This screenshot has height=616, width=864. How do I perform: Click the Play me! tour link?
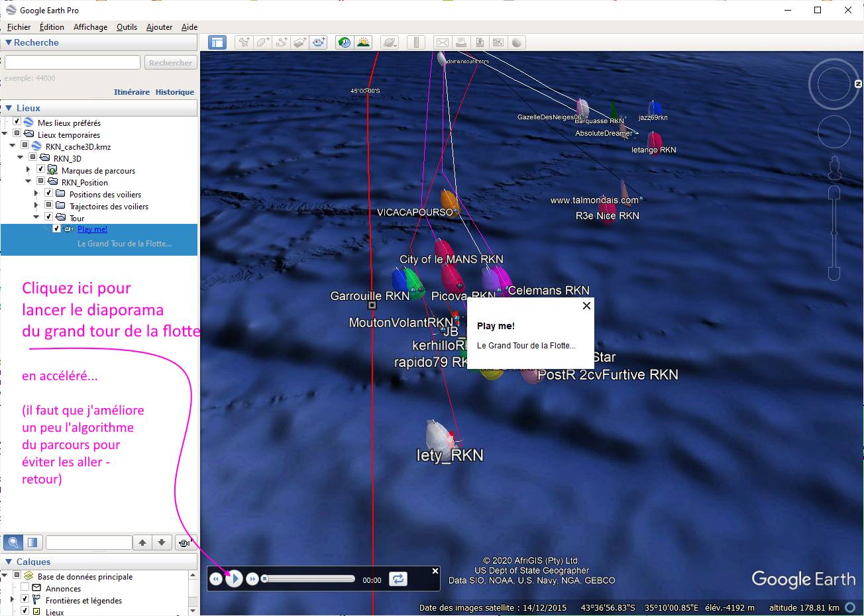tap(92, 229)
